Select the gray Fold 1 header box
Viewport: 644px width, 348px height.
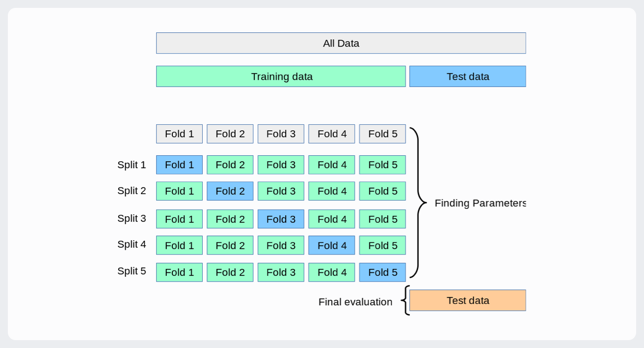point(179,134)
